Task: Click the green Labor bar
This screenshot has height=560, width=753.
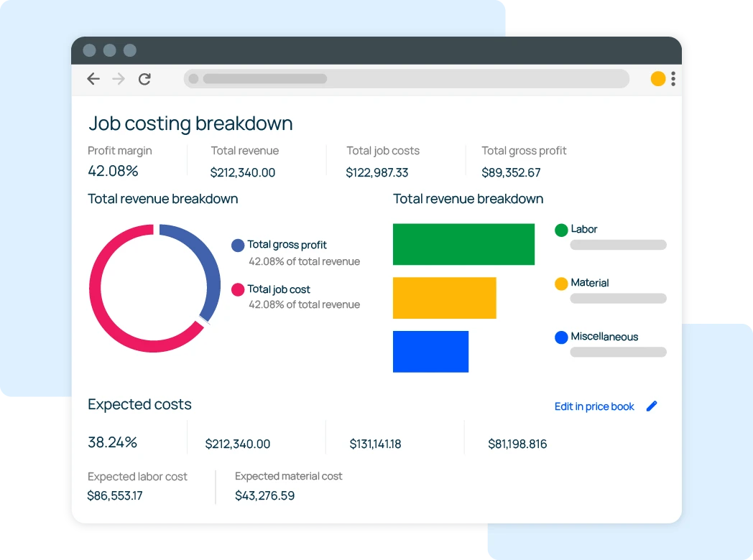Action: coord(463,244)
